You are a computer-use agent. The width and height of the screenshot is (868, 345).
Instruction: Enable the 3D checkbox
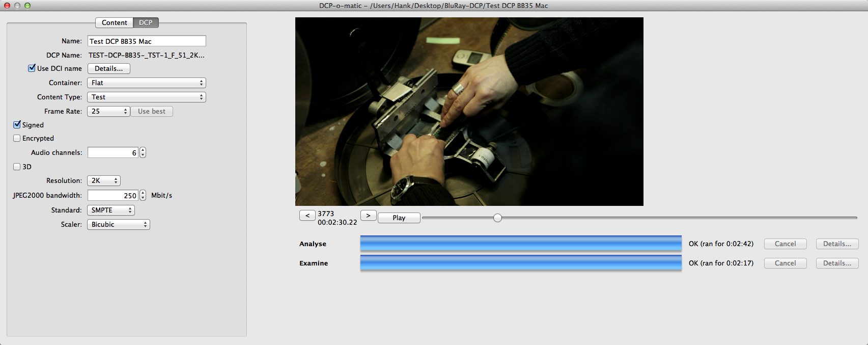click(x=17, y=167)
